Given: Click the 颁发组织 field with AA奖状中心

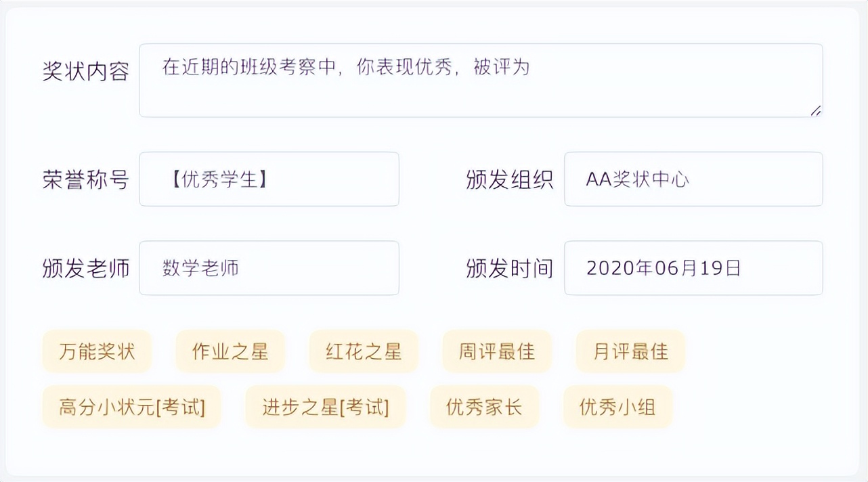Looking at the screenshot, I should 693,179.
